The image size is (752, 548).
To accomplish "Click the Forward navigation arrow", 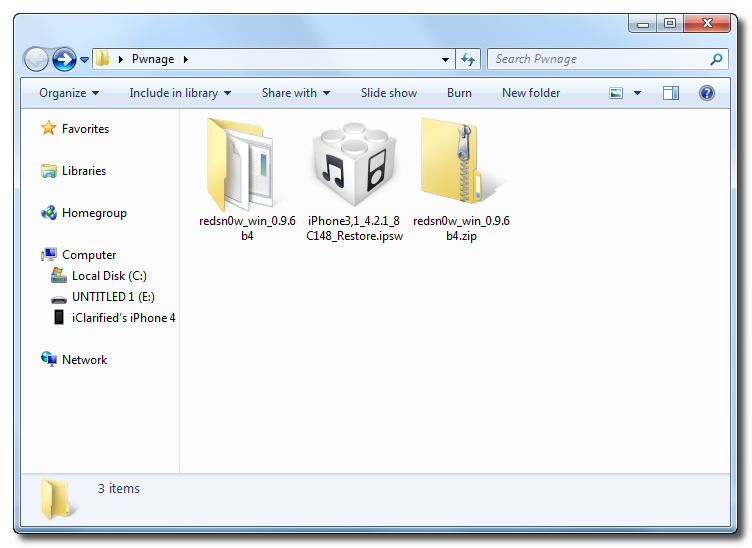I will 64,59.
